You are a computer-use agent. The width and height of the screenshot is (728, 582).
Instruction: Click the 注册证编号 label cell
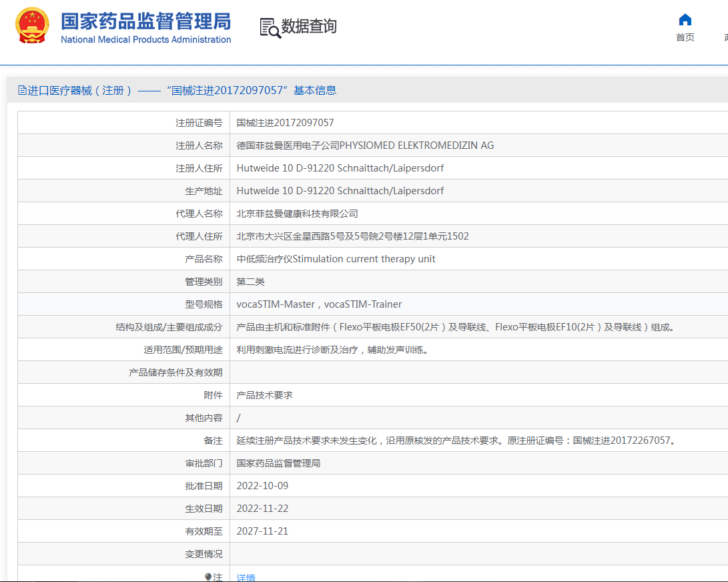point(124,123)
